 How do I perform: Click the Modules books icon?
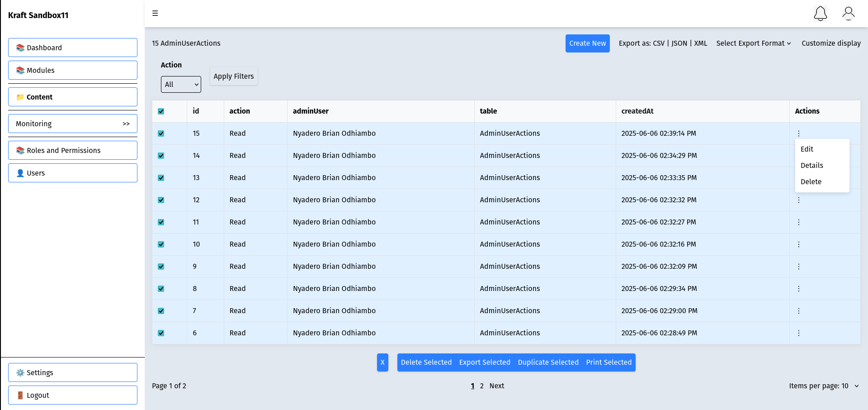click(20, 70)
